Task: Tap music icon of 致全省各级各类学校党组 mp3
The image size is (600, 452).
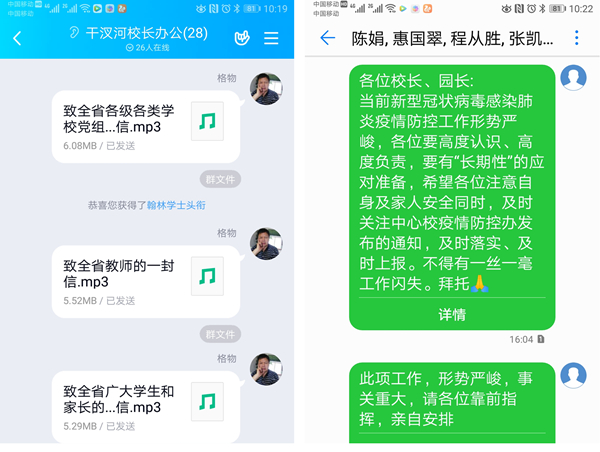Action: tap(207, 121)
